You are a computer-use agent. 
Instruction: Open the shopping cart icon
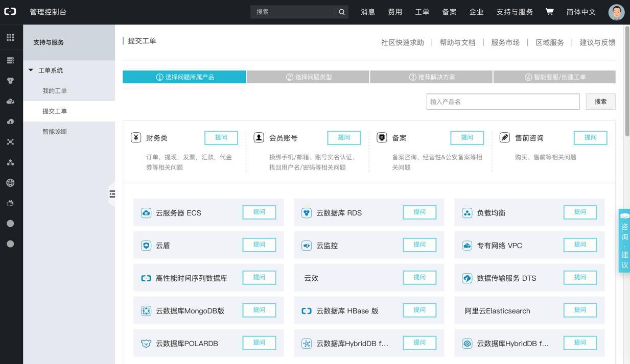coord(549,11)
